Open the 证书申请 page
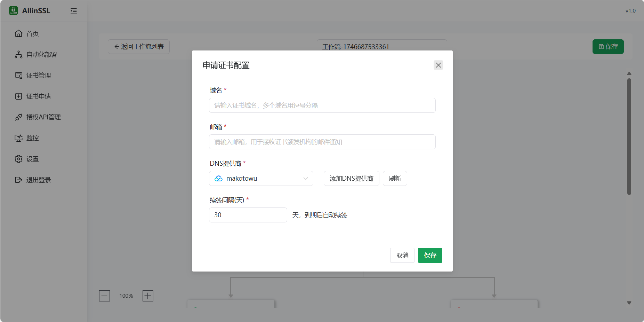644x322 pixels. click(39, 96)
